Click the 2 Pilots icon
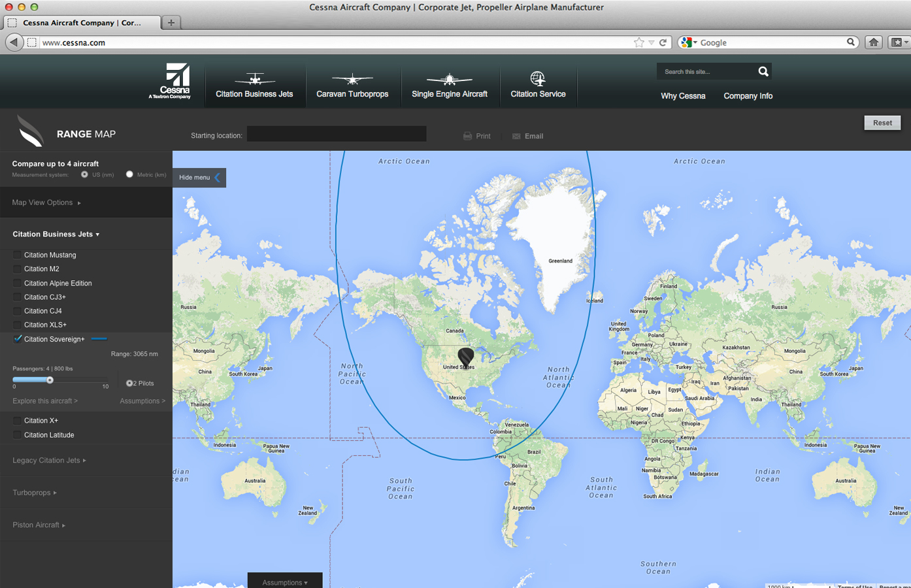The width and height of the screenshot is (911, 588). click(x=129, y=384)
